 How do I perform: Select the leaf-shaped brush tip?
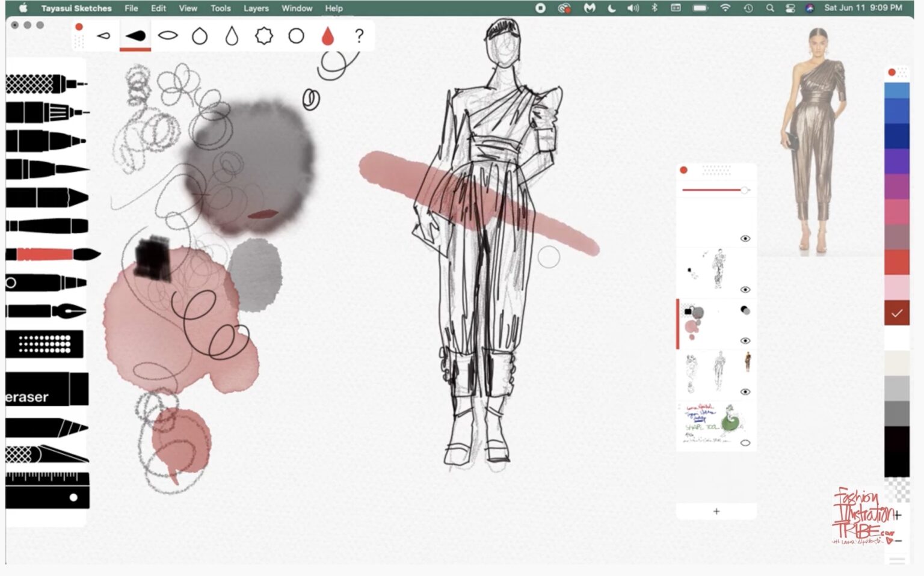click(x=168, y=35)
